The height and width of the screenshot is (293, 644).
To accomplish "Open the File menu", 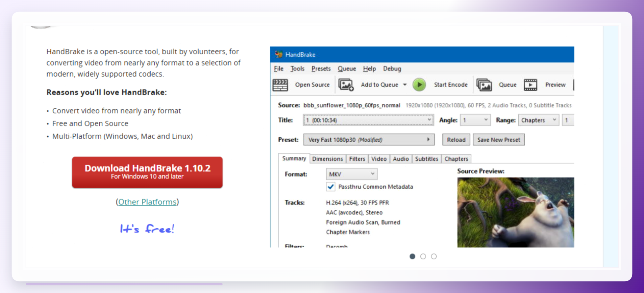I will (279, 68).
